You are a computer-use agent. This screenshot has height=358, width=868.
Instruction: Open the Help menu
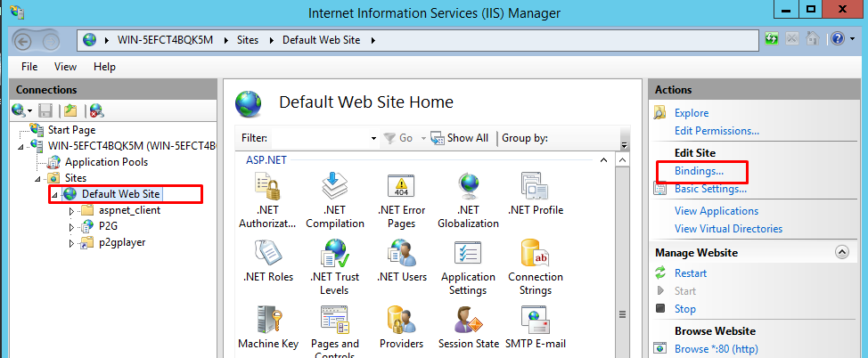[x=104, y=67]
